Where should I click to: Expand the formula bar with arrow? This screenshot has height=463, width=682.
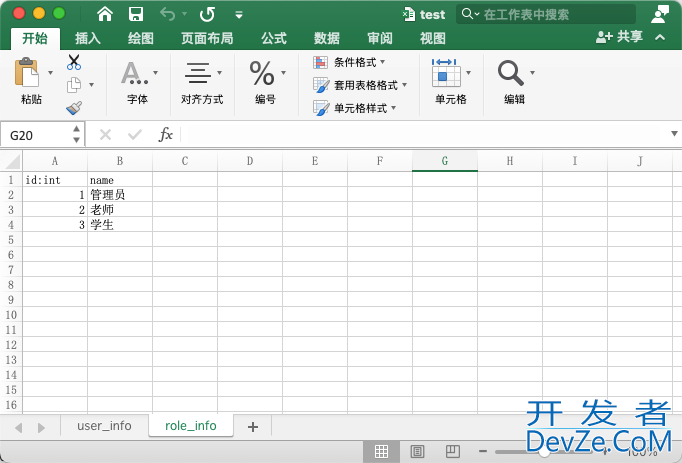pos(674,134)
